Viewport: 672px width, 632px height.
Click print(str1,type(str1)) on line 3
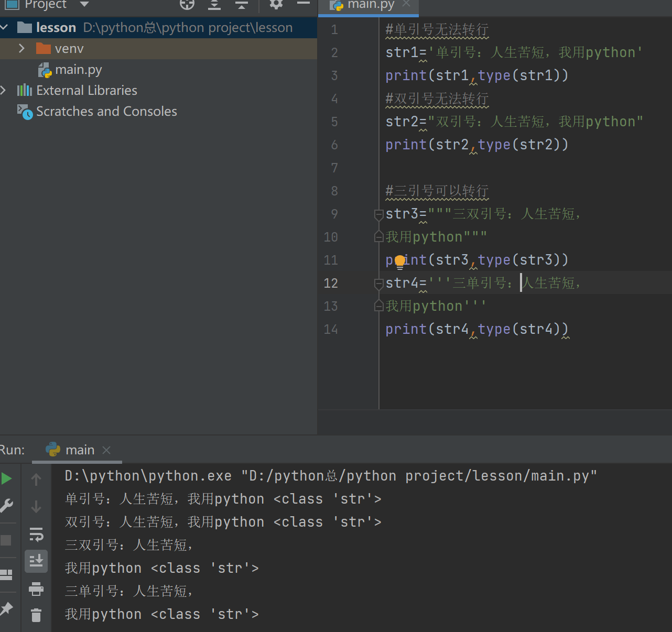477,75
